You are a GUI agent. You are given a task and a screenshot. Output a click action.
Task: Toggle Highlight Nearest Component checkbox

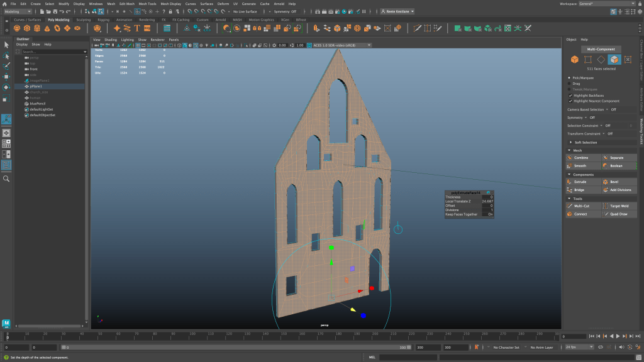pyautogui.click(x=570, y=101)
